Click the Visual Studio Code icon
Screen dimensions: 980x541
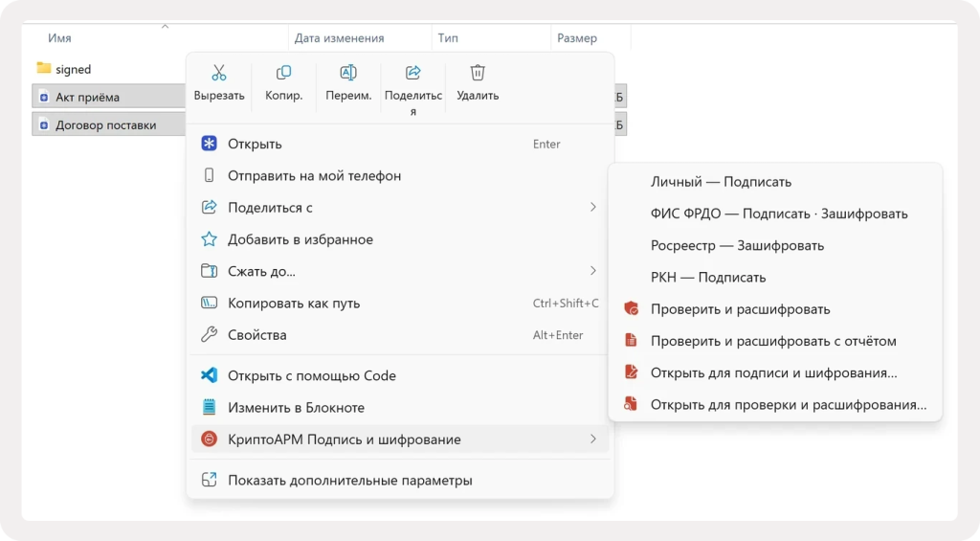pos(209,375)
